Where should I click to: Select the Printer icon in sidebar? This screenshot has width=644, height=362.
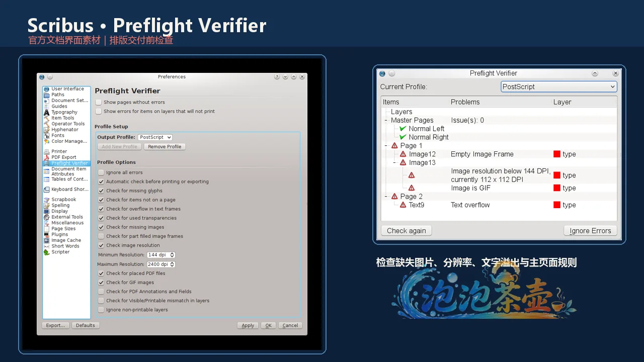pyautogui.click(x=47, y=151)
